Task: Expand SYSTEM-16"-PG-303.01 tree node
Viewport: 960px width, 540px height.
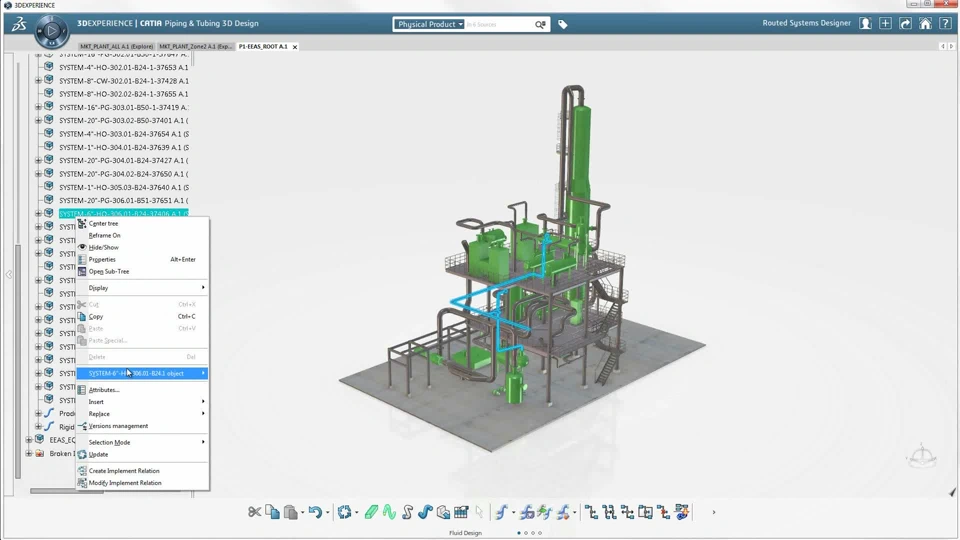Action: point(38,107)
